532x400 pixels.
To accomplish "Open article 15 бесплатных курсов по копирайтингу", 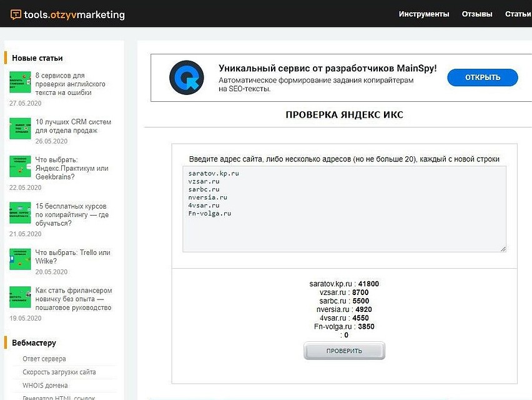I will pyautogui.click(x=72, y=214).
